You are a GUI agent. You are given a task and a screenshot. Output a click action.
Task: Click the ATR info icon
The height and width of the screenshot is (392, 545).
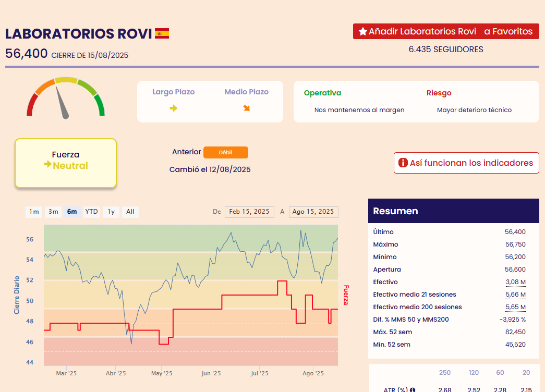[x=413, y=390]
